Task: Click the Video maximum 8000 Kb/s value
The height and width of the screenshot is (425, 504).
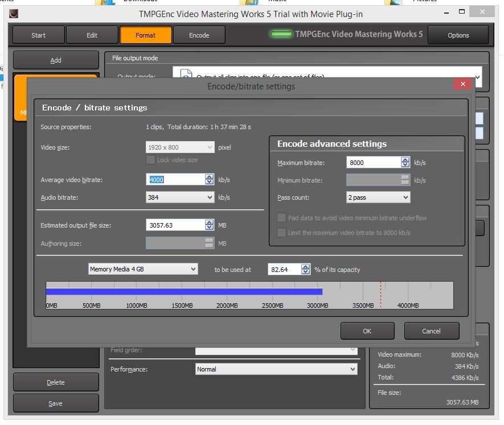Action: (x=465, y=355)
